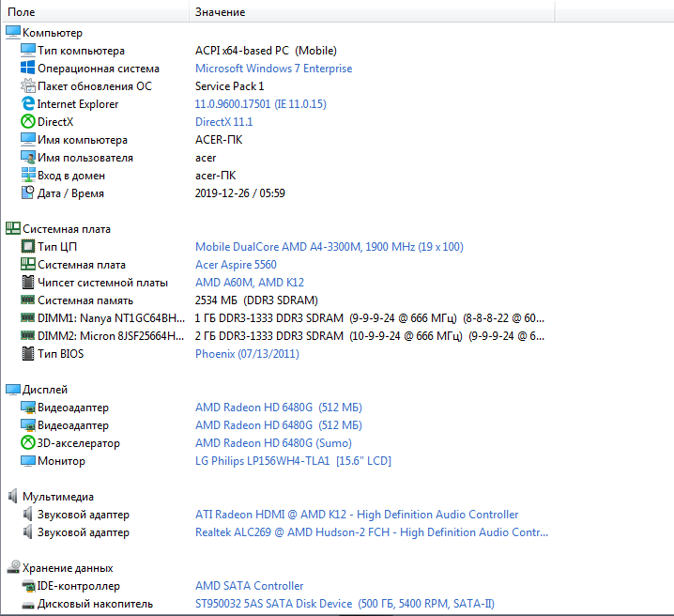The width and height of the screenshot is (674, 616).
Task: Open the Microsoft Windows 7 Enterprise link
Action: click(x=273, y=69)
